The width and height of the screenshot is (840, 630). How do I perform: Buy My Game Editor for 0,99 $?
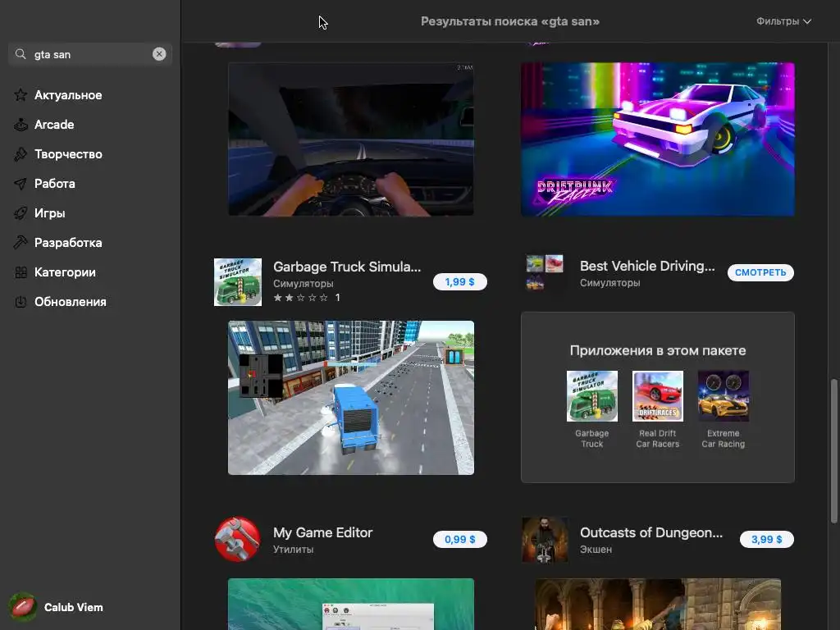459,540
